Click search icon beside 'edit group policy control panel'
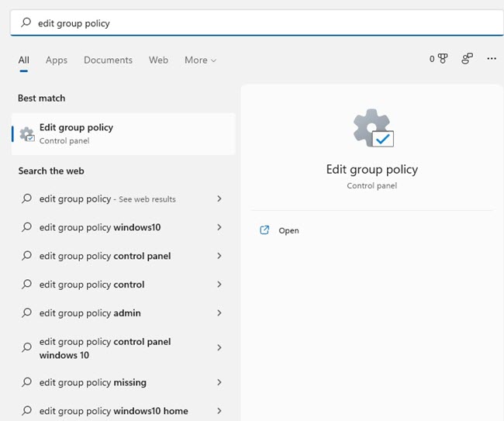Screen dimensions: 504x421 [x=26, y=256]
